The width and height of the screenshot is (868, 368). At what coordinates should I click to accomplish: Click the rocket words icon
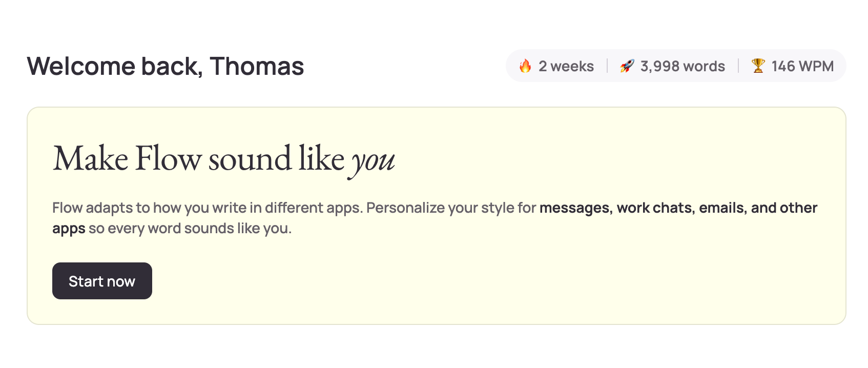[x=627, y=66]
